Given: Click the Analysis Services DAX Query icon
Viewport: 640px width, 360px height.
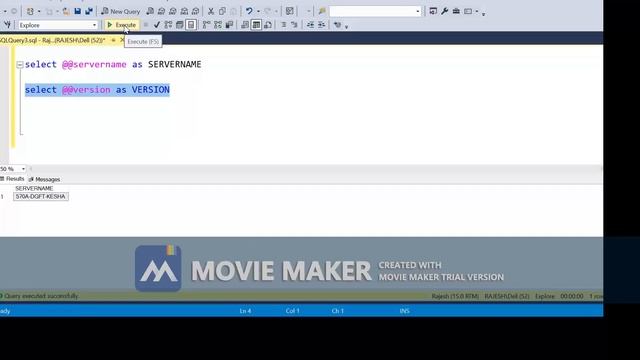Looking at the screenshot, I should pyautogui.click(x=196, y=11).
